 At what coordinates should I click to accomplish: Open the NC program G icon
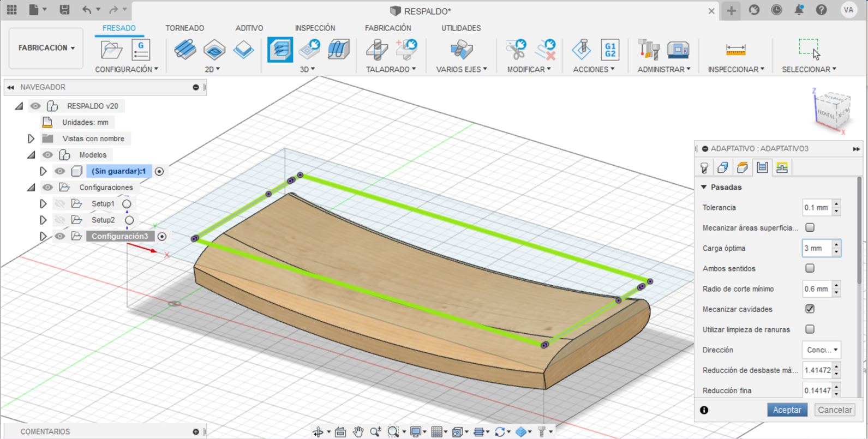141,50
